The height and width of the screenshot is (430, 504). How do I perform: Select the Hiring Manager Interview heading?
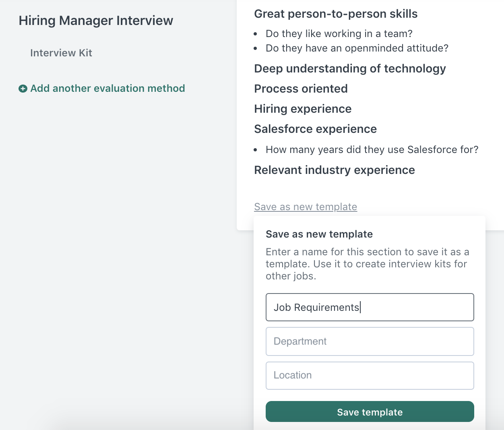(x=96, y=21)
